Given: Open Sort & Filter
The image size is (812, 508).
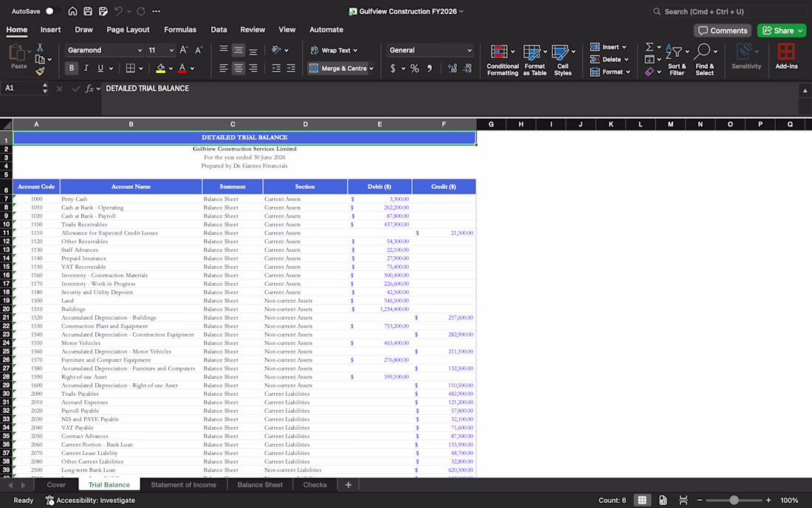Looking at the screenshot, I should click(x=677, y=60).
